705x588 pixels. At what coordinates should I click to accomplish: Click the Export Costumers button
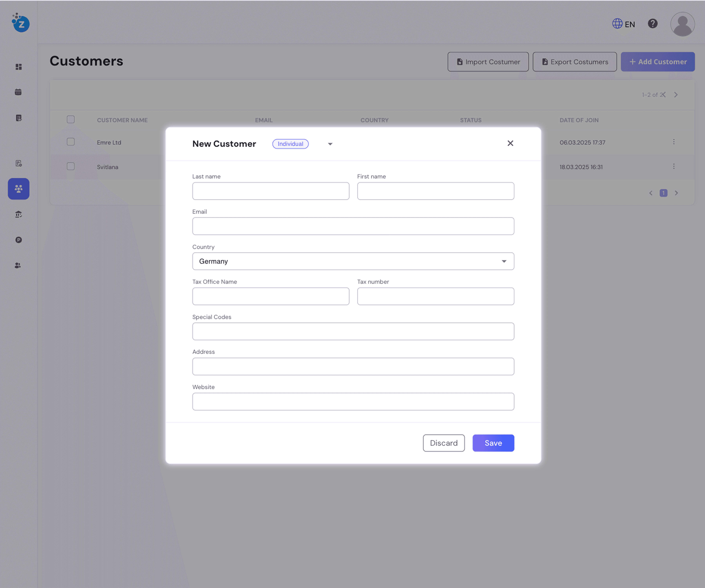(x=574, y=62)
